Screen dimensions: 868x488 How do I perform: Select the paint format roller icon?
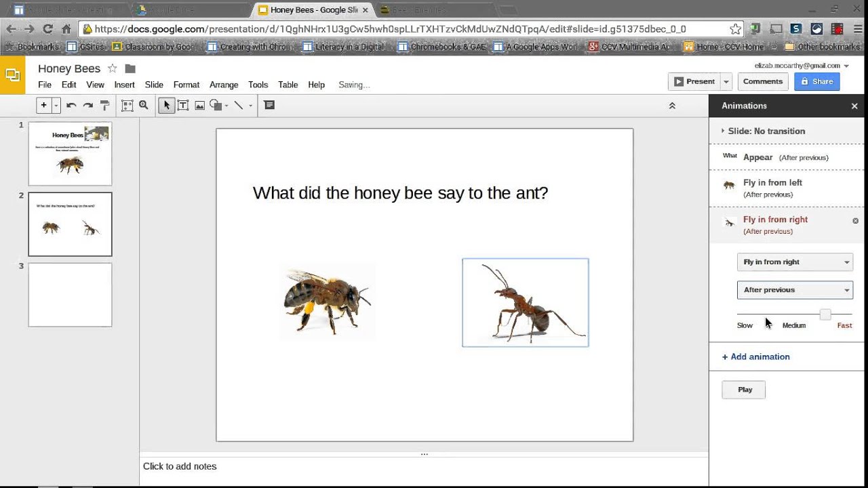[x=104, y=105]
